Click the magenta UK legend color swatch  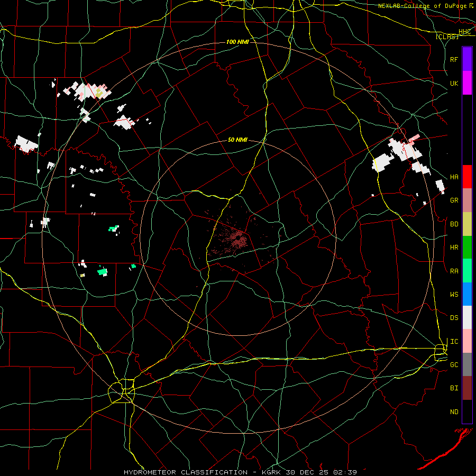click(x=467, y=83)
